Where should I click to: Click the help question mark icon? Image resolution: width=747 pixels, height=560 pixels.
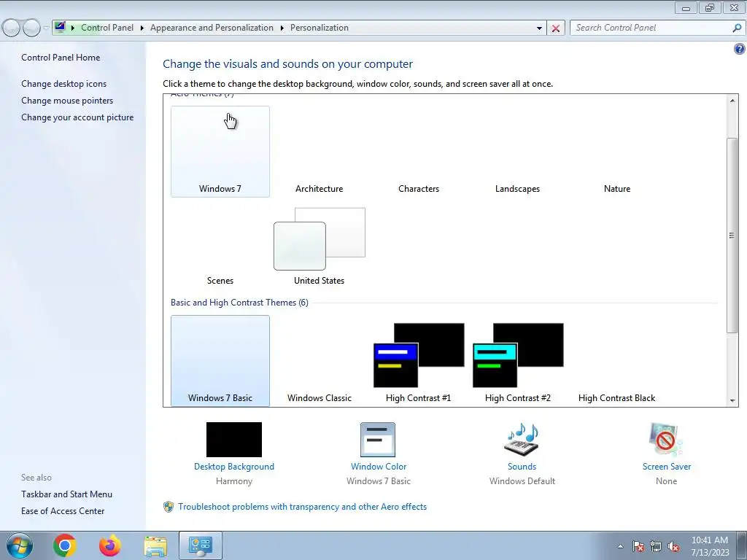pos(740,49)
